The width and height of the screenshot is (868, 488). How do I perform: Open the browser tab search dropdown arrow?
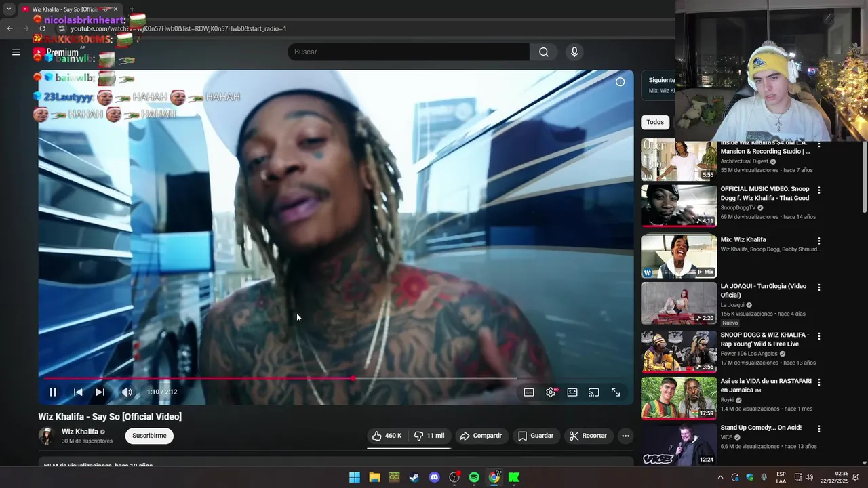click(x=8, y=9)
